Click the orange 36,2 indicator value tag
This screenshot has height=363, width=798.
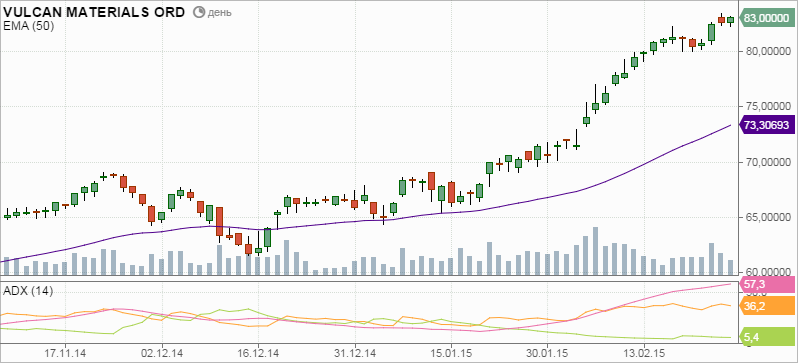tap(767, 306)
